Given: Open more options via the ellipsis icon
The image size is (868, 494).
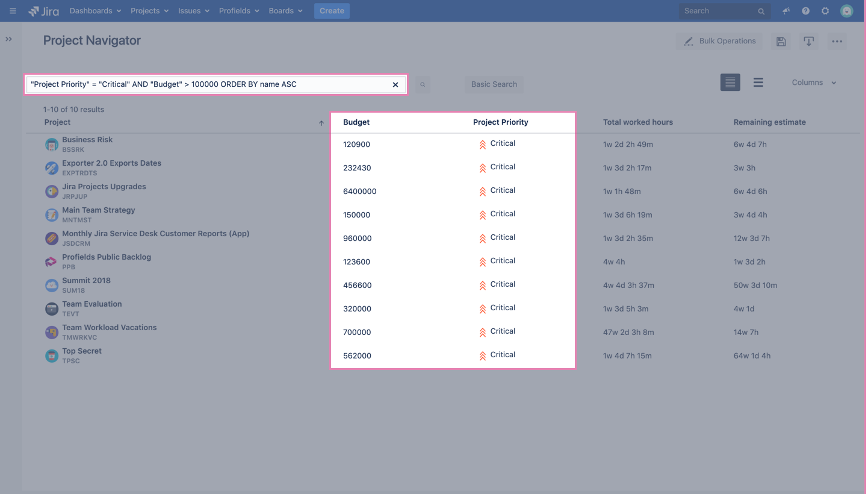Looking at the screenshot, I should click(837, 41).
